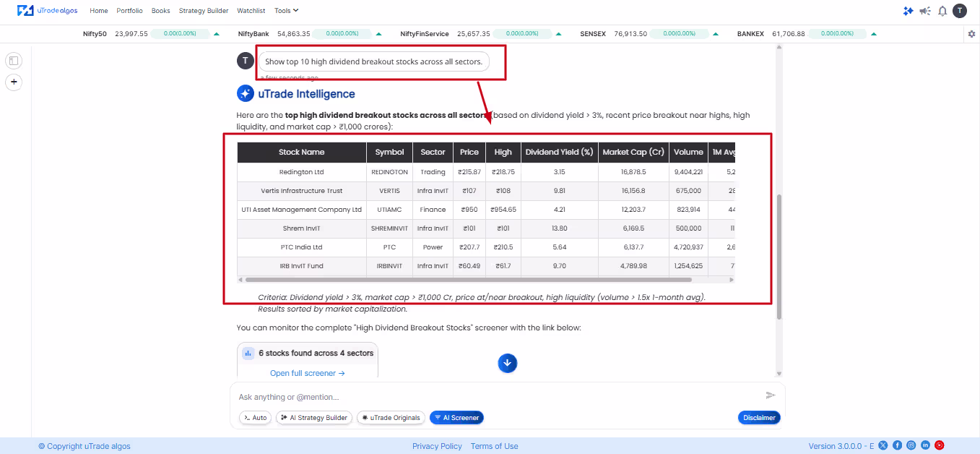Toggle the AI Screener chip
This screenshot has height=454, width=980.
pos(456,418)
